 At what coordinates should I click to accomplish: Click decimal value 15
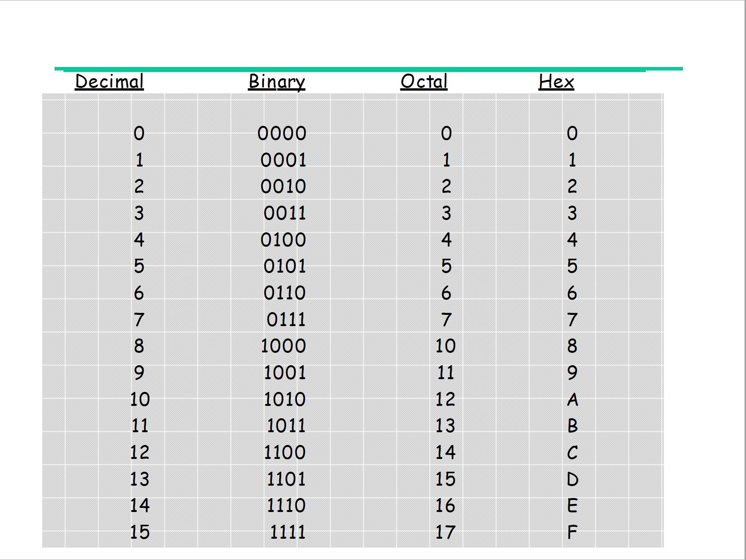point(139,532)
